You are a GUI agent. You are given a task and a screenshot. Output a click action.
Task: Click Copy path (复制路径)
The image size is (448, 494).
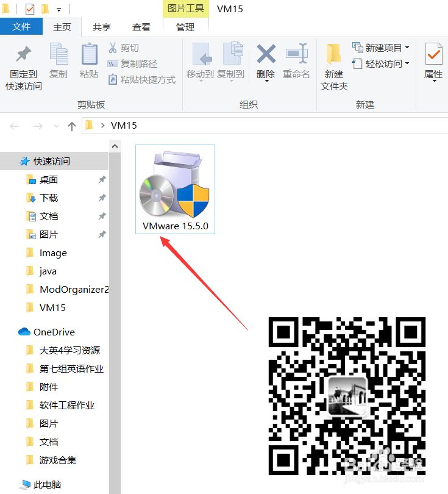click(x=132, y=63)
